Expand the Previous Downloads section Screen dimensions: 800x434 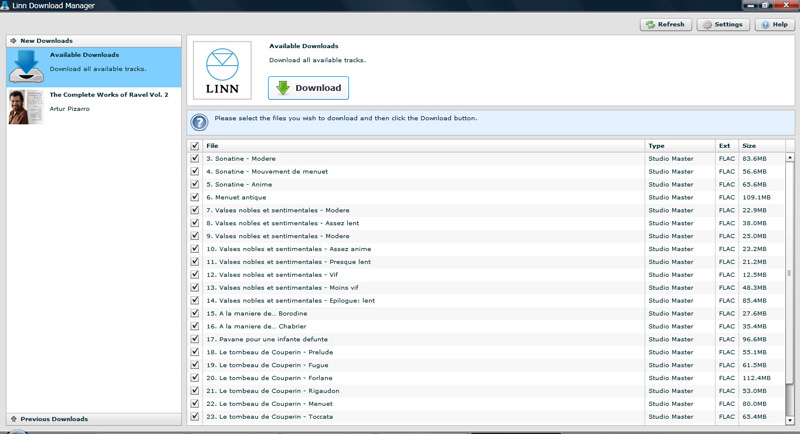pyautogui.click(x=13, y=419)
